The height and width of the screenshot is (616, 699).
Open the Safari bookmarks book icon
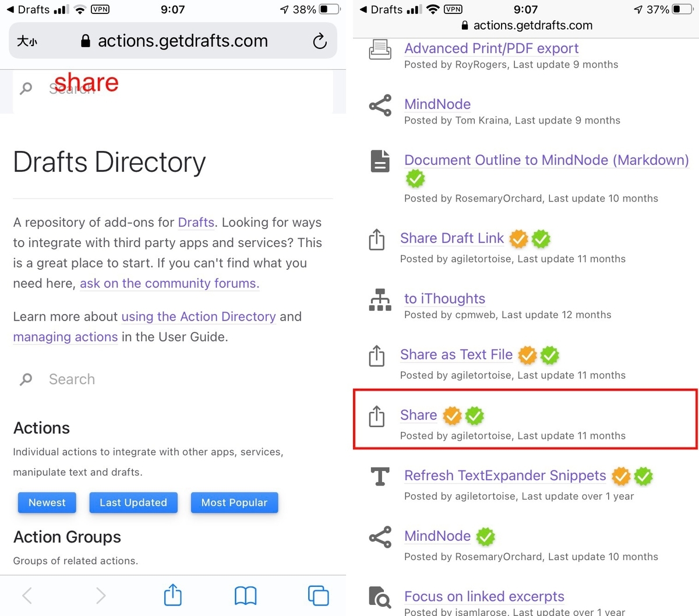click(245, 596)
